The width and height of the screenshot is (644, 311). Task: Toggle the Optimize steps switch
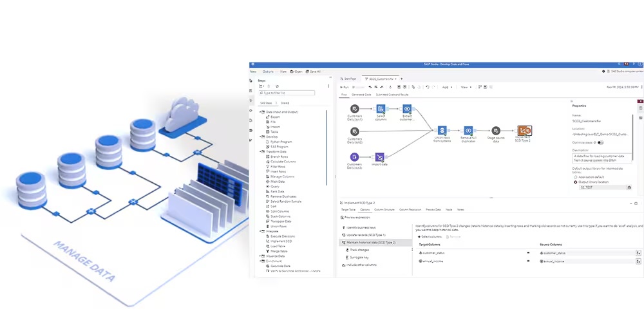coord(601,142)
